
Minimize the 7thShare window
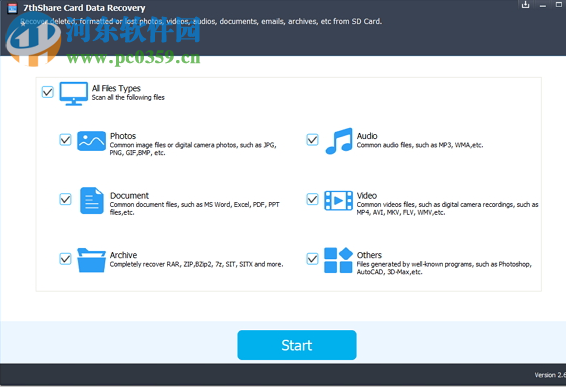[x=543, y=5]
